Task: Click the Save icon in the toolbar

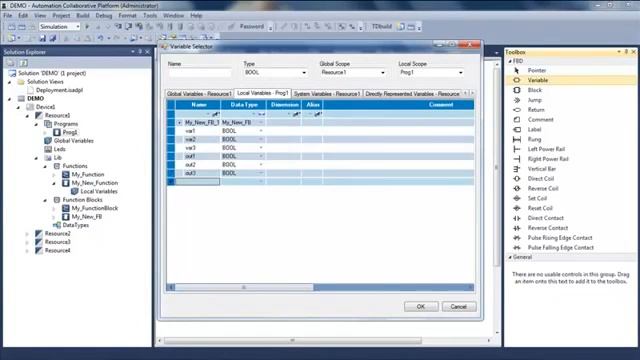Action: [42, 38]
